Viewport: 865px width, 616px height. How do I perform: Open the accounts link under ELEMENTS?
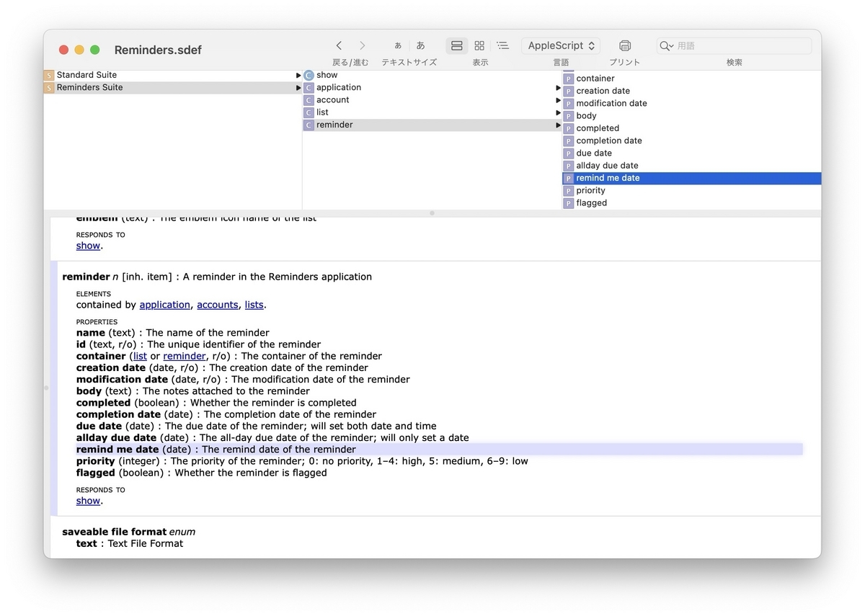(218, 305)
